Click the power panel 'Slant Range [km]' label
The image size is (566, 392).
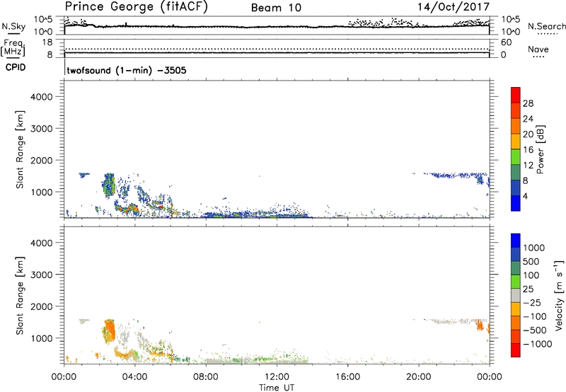click(x=20, y=149)
